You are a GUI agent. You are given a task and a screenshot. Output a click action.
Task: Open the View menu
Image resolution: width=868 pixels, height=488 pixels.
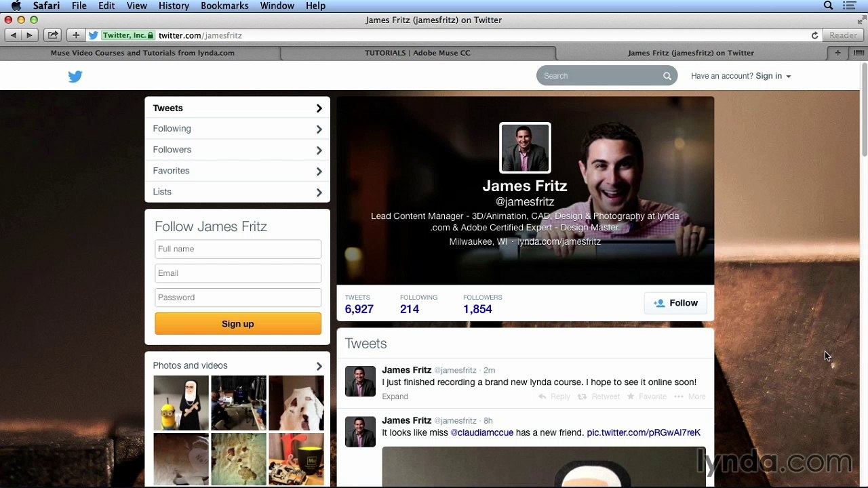click(x=136, y=6)
